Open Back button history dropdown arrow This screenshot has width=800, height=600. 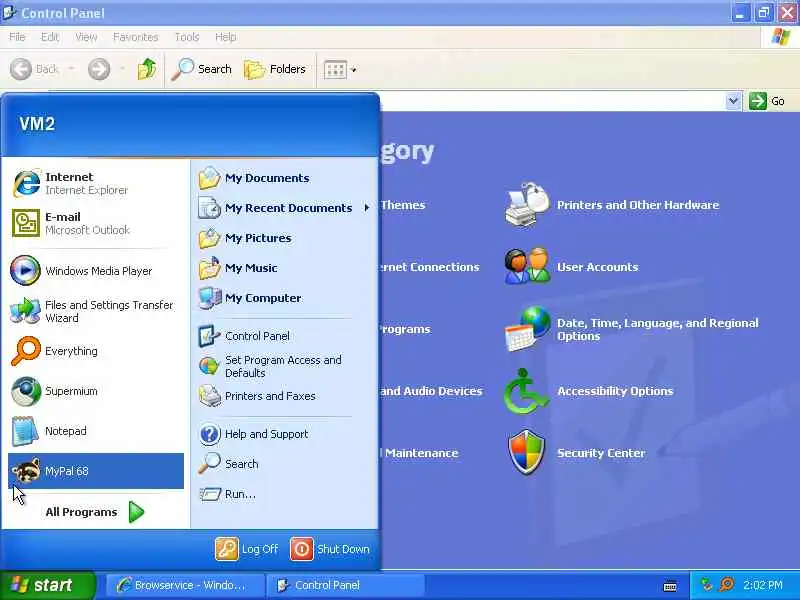71,69
